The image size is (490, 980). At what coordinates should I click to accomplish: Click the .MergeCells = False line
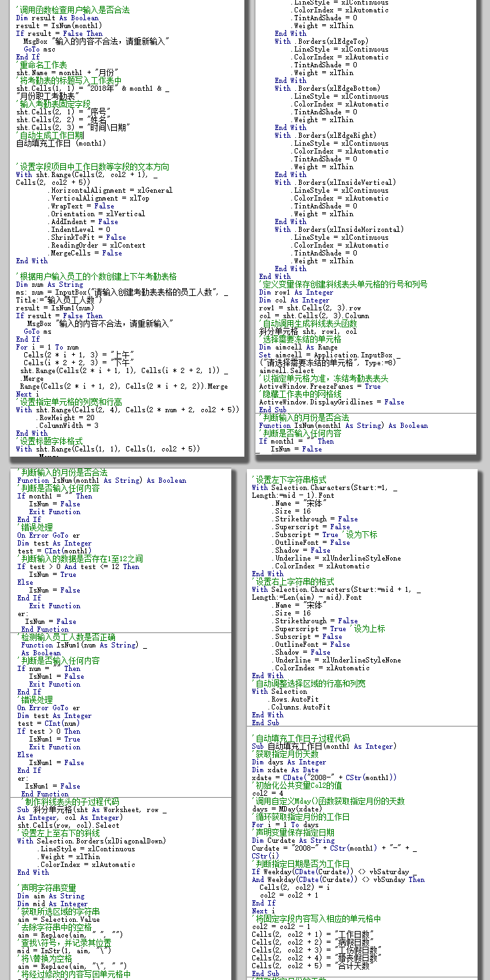(86, 253)
